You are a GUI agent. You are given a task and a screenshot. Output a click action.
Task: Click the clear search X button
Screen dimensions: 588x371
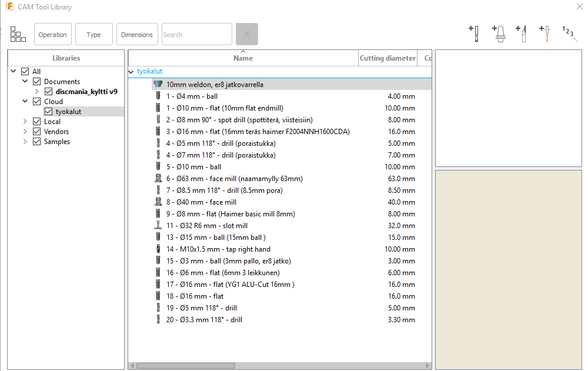pyautogui.click(x=246, y=34)
